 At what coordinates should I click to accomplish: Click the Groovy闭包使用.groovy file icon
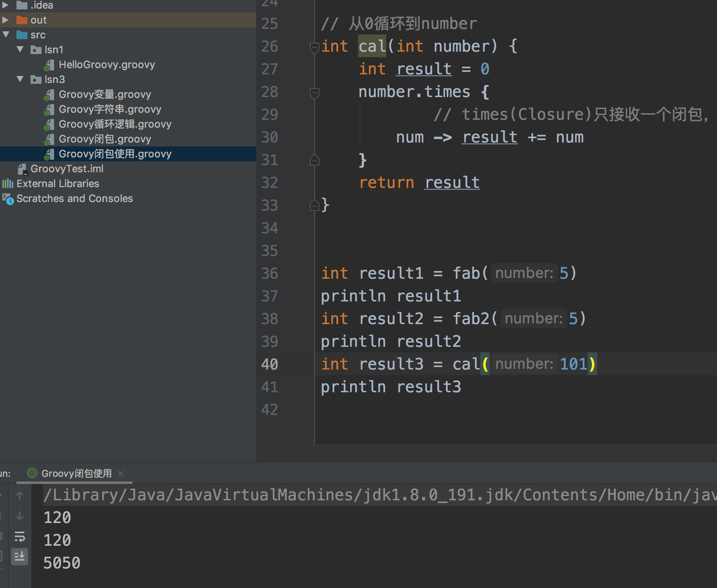tap(49, 154)
